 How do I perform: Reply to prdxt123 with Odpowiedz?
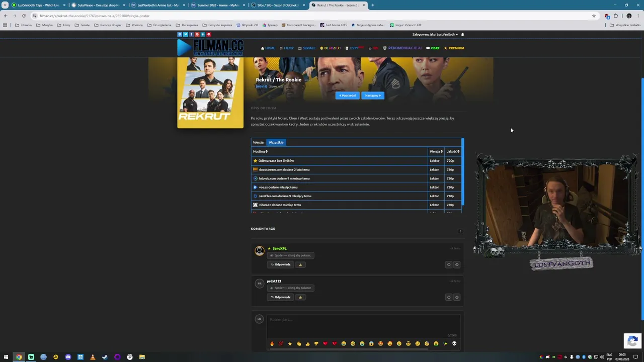pyautogui.click(x=280, y=297)
